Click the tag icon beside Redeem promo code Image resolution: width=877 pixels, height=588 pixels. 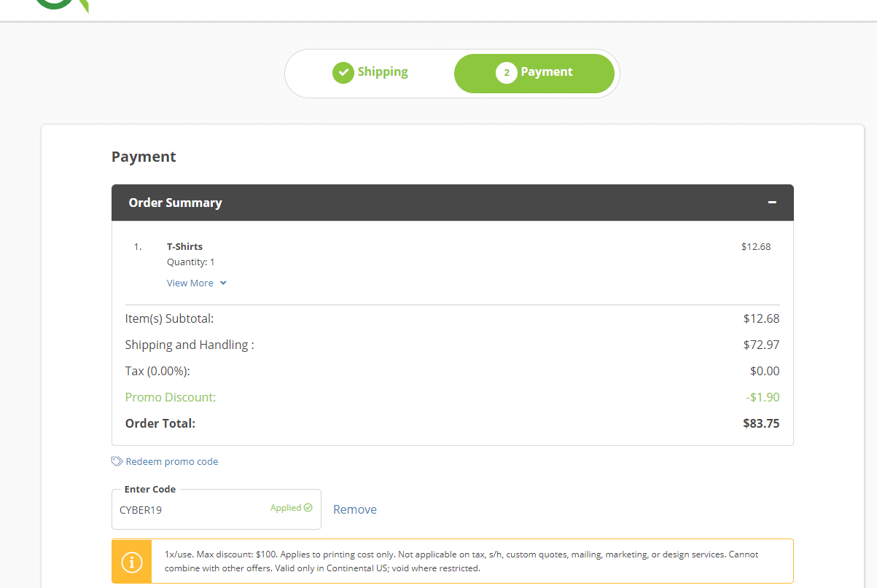[117, 461]
